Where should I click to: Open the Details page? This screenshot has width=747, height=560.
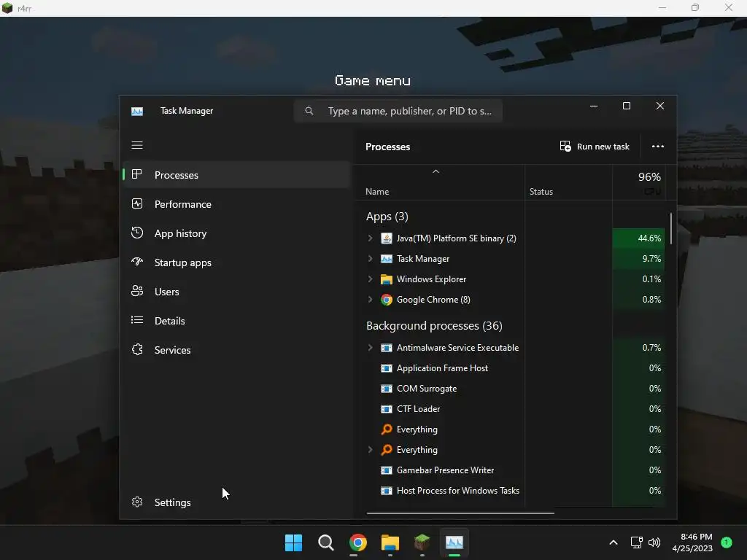point(237,321)
